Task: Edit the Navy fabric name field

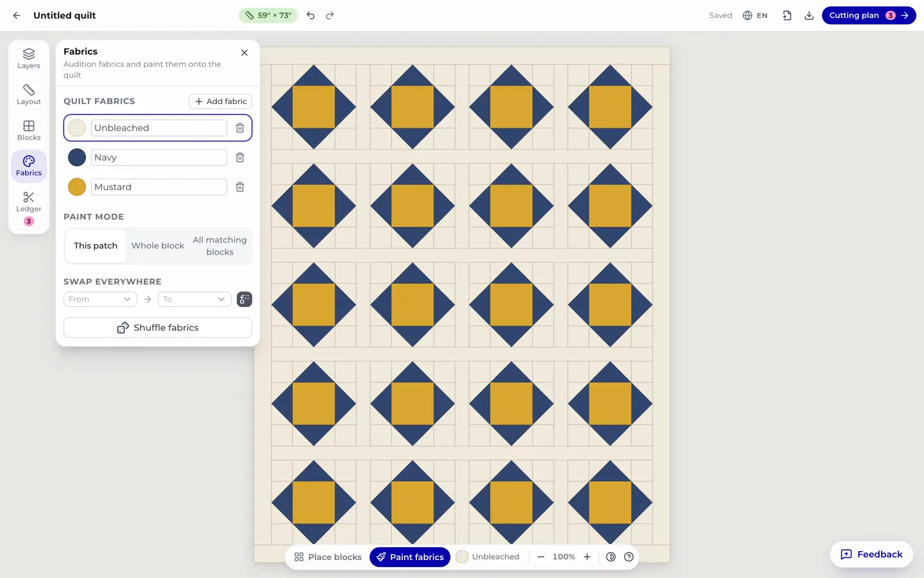Action: coord(159,157)
